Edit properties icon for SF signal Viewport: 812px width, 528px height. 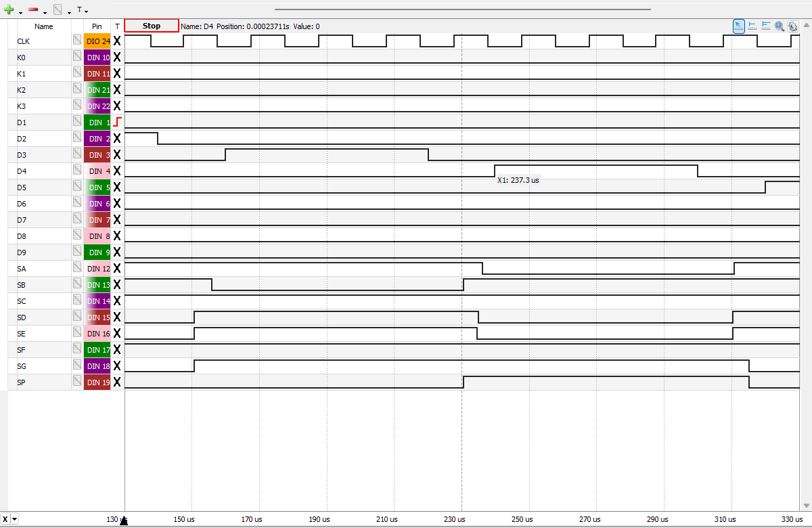[x=78, y=349]
